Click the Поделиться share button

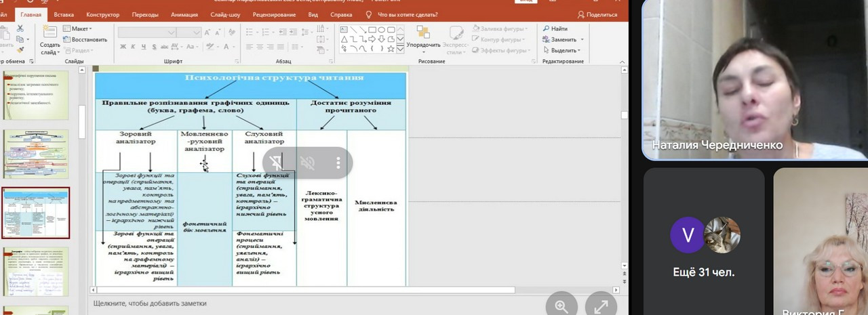[x=597, y=14]
